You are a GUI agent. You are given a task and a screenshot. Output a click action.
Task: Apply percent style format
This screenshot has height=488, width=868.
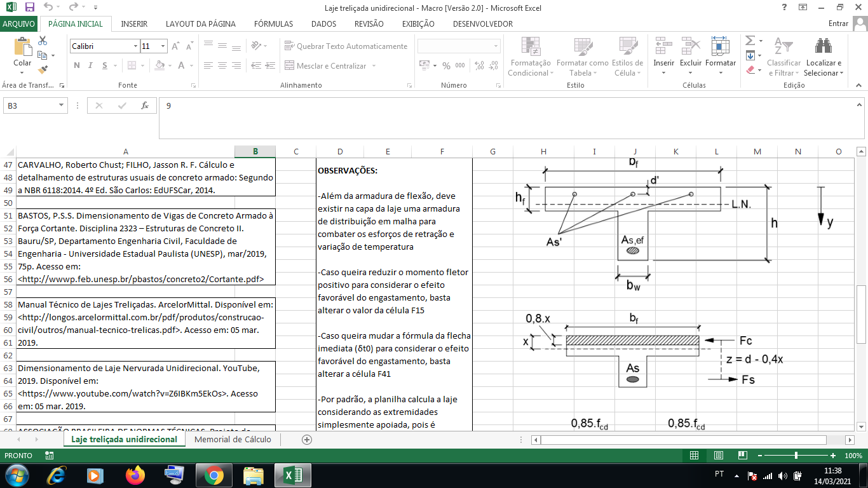point(446,65)
